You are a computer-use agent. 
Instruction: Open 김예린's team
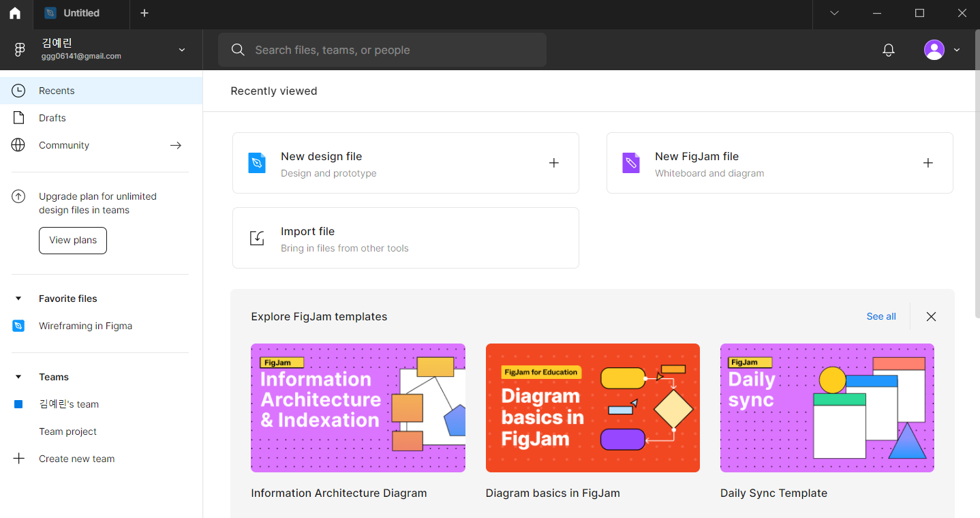pyautogui.click(x=101, y=404)
